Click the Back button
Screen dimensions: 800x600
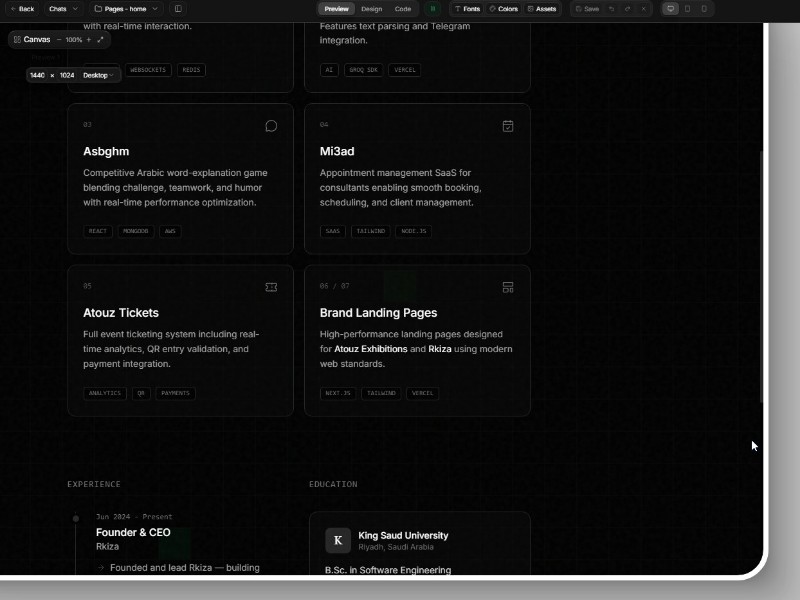[x=22, y=9]
